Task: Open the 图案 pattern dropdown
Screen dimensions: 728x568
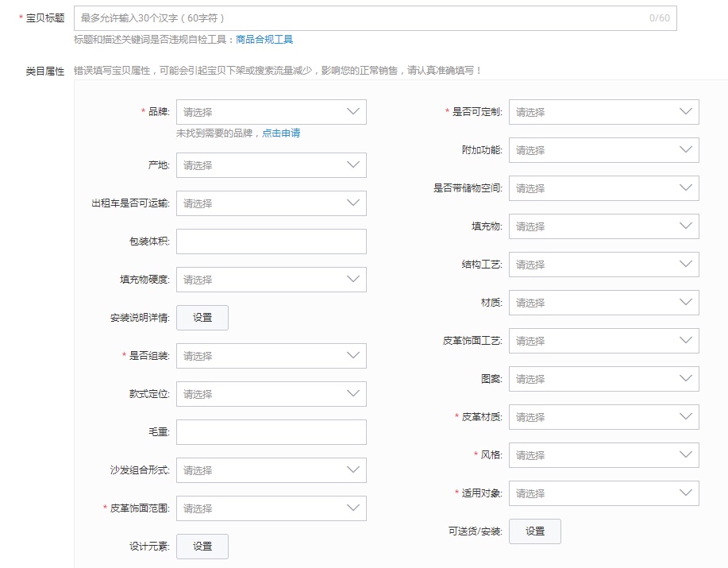Action: (603, 379)
